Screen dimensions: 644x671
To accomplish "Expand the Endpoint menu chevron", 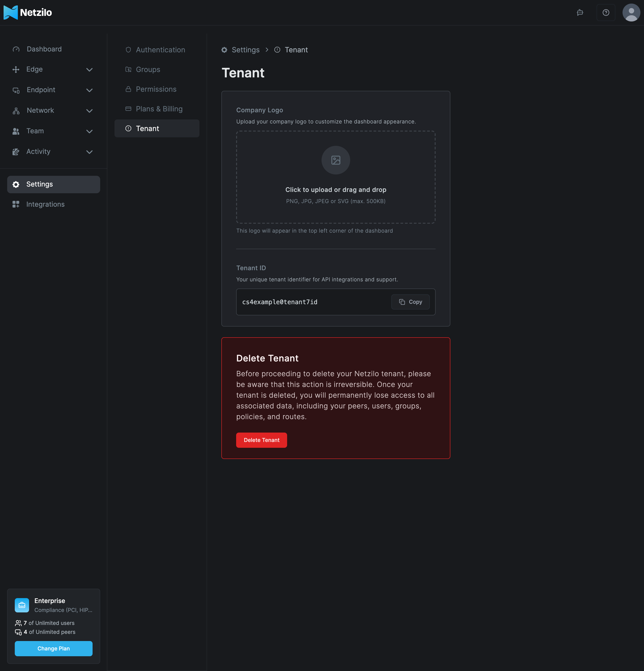I will (89, 90).
